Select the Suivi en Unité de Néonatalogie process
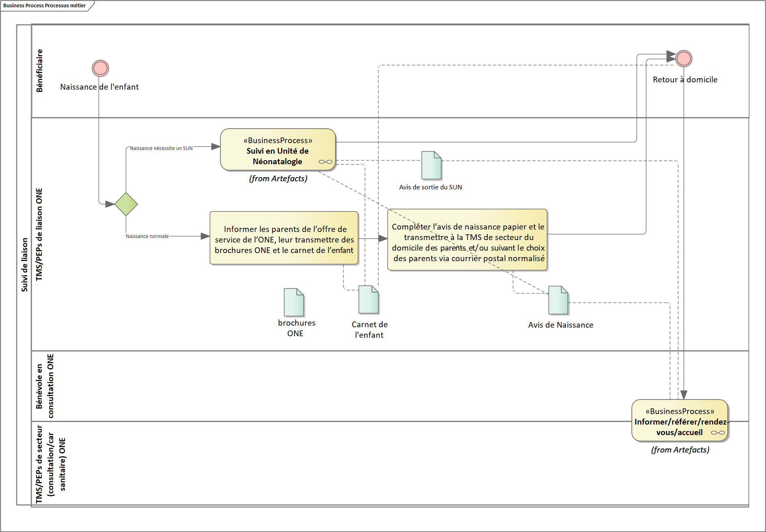Viewport: 766px width, 532px height. (278, 149)
